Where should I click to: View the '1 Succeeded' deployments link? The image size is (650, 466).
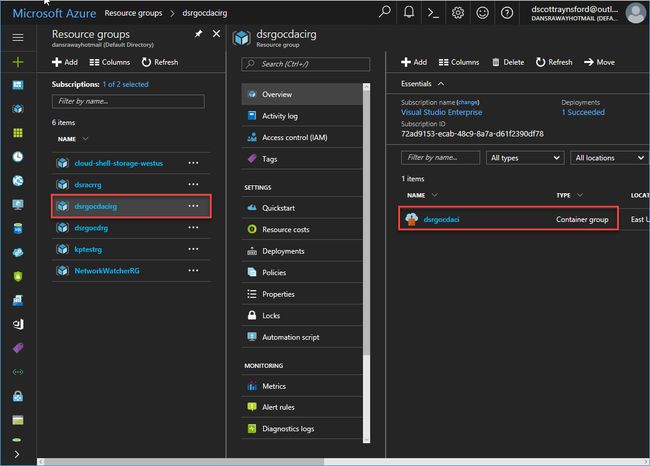[x=583, y=112]
